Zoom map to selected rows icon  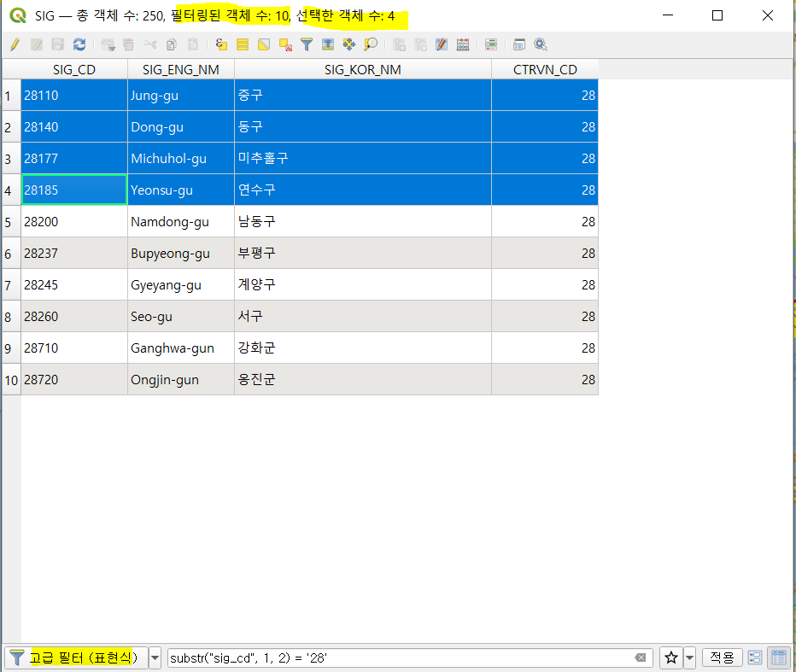371,44
